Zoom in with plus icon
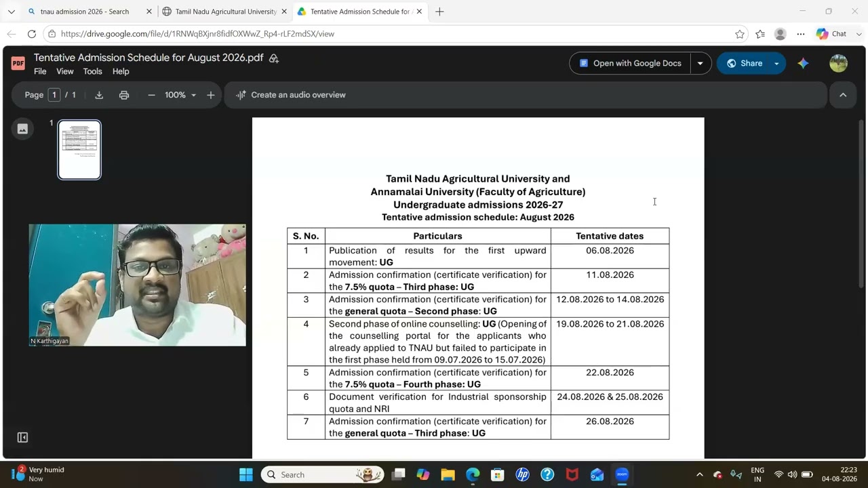Viewport: 868px width, 488px height. [x=211, y=95]
